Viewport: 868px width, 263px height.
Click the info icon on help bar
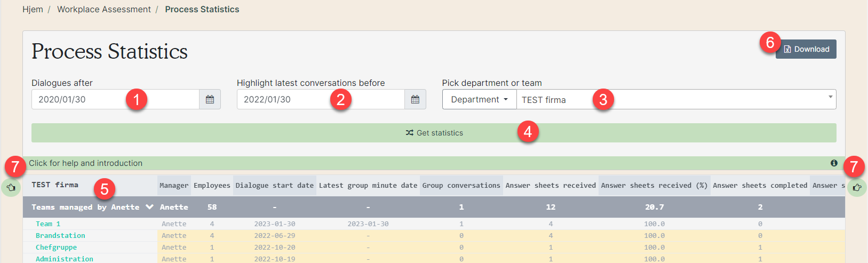[x=834, y=163]
